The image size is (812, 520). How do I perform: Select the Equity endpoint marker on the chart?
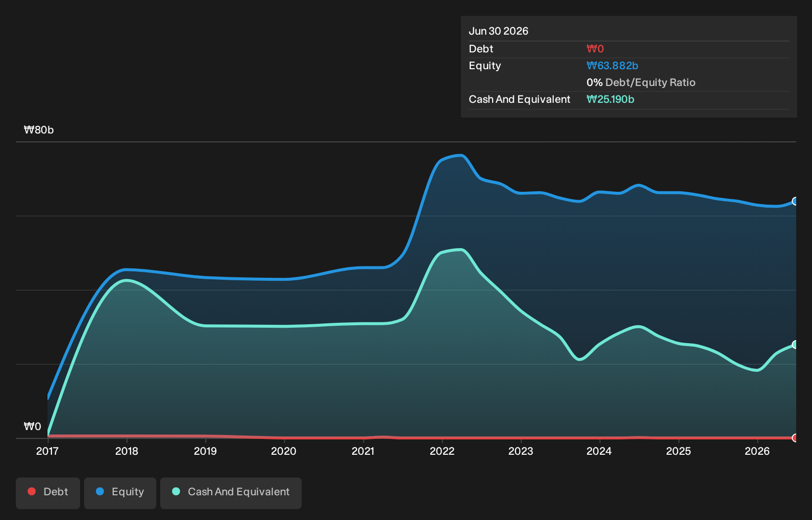[795, 201]
